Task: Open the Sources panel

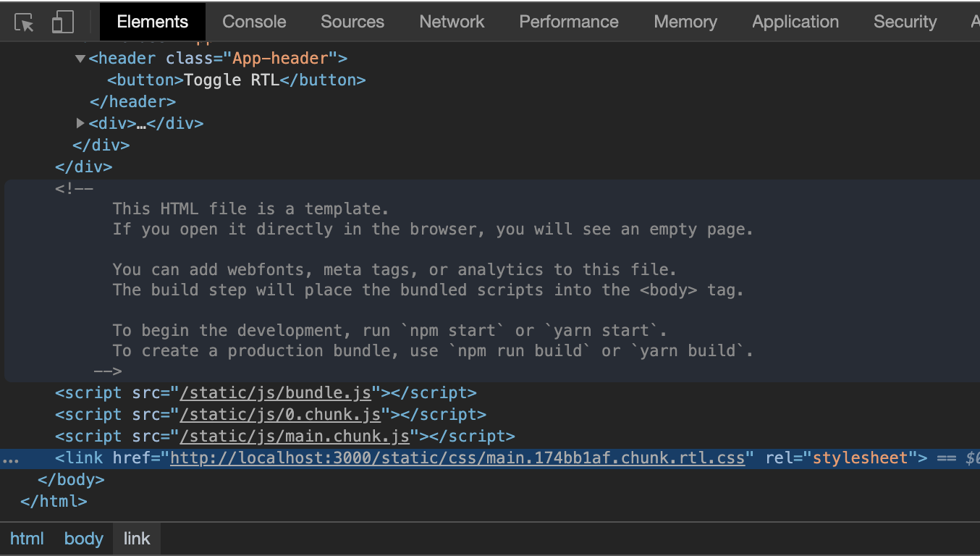Action: (x=352, y=22)
